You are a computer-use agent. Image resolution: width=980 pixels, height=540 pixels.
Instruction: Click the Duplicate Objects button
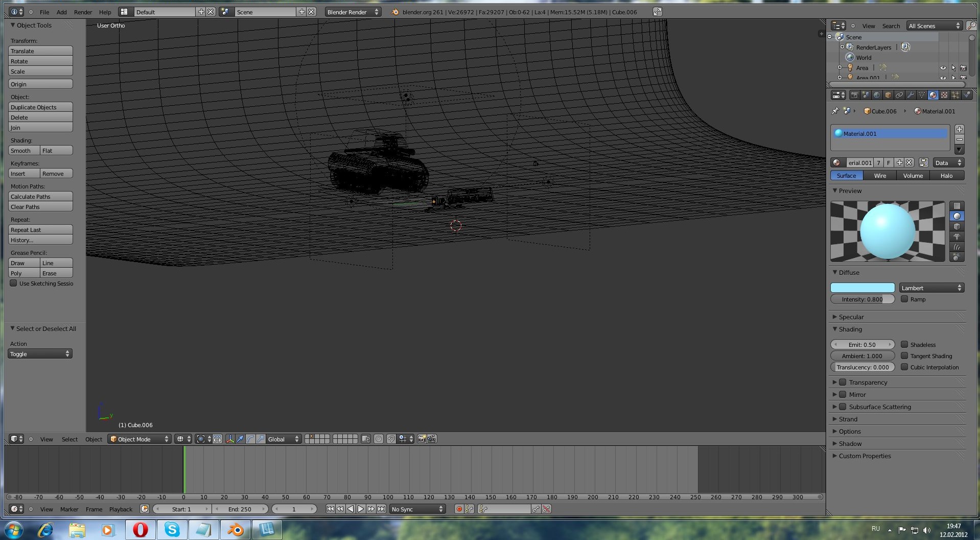coord(40,107)
